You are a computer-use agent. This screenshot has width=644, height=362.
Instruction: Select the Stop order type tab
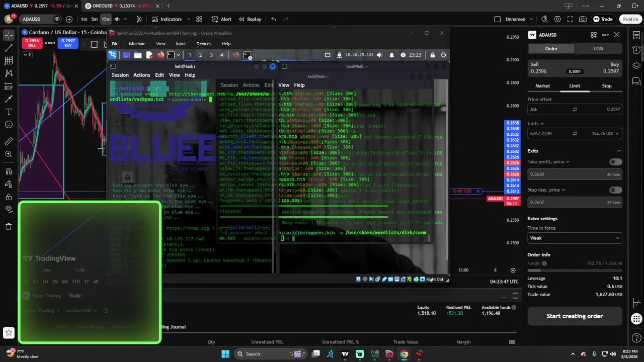[x=607, y=86]
